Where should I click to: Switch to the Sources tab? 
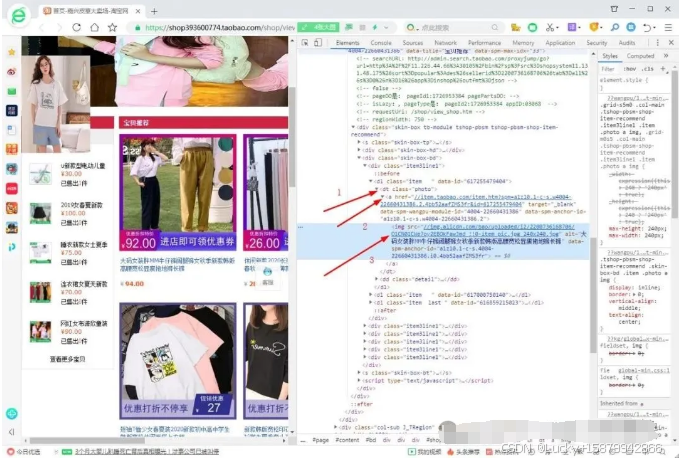(413, 43)
